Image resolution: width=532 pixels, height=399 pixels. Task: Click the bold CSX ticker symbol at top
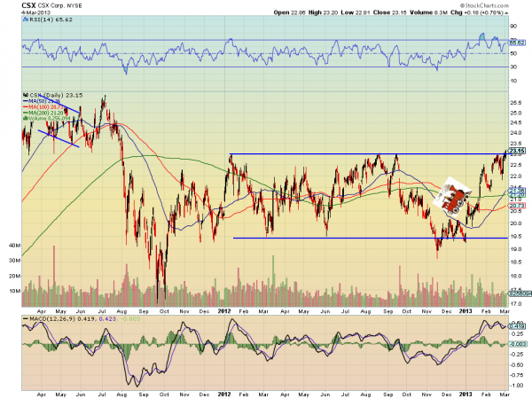coord(28,5)
